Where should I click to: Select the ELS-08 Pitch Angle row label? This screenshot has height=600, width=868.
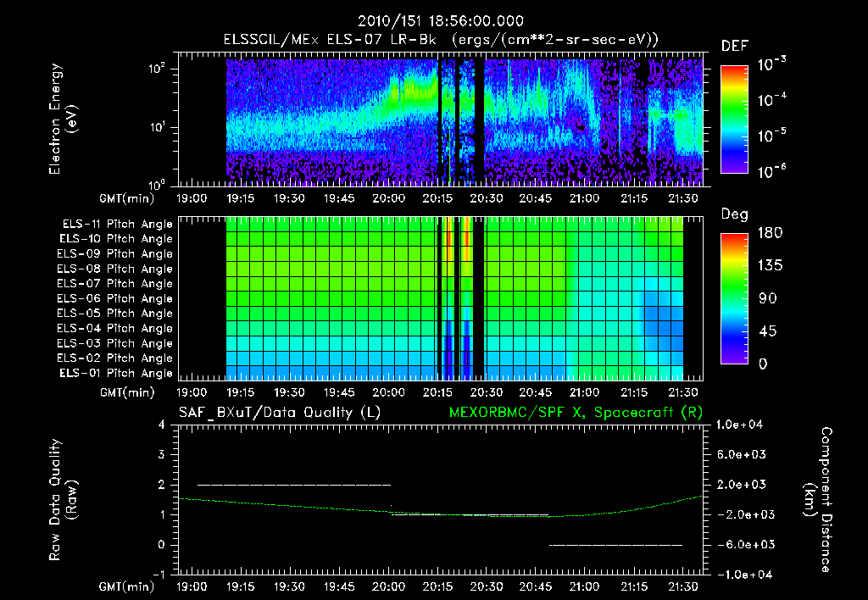[x=114, y=269]
